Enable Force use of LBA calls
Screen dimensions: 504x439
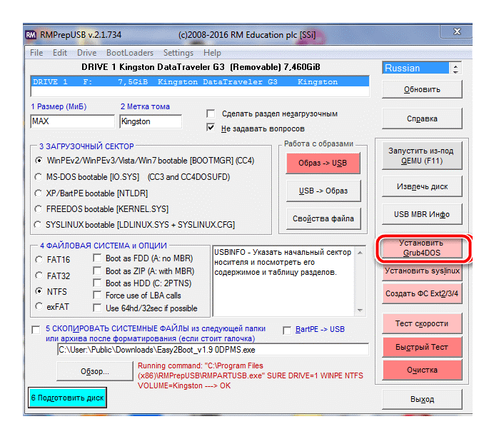coord(97,295)
